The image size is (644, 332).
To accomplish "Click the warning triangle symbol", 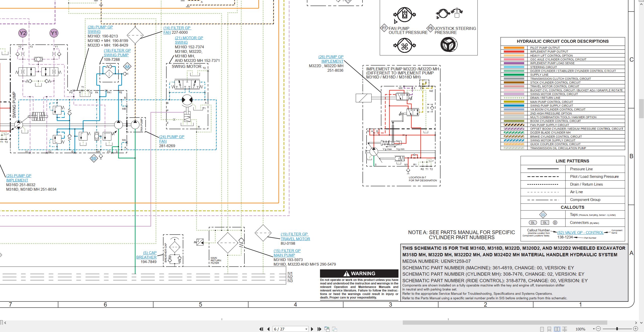I will (347, 273).
